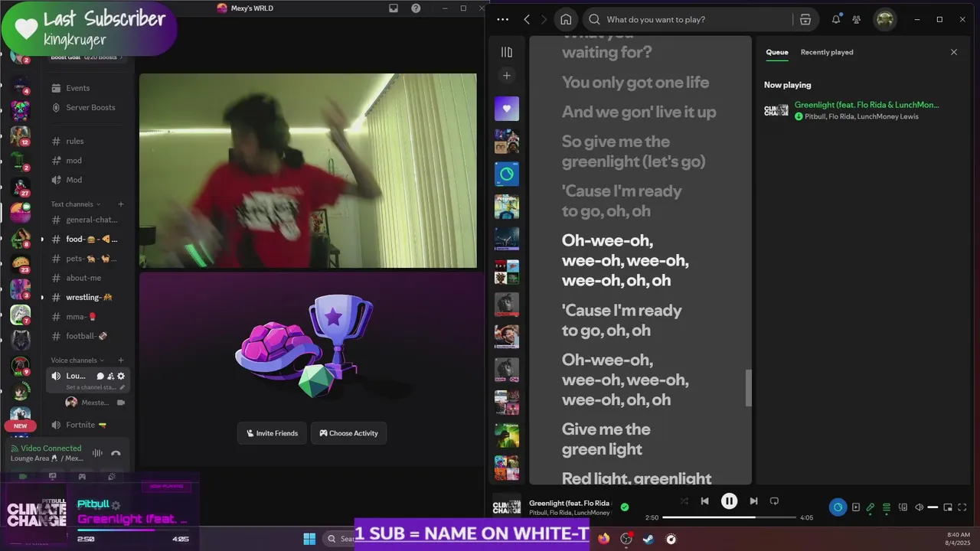This screenshot has width=980, height=551.
Task: Open Spotify notifications bell
Action: pos(836,19)
